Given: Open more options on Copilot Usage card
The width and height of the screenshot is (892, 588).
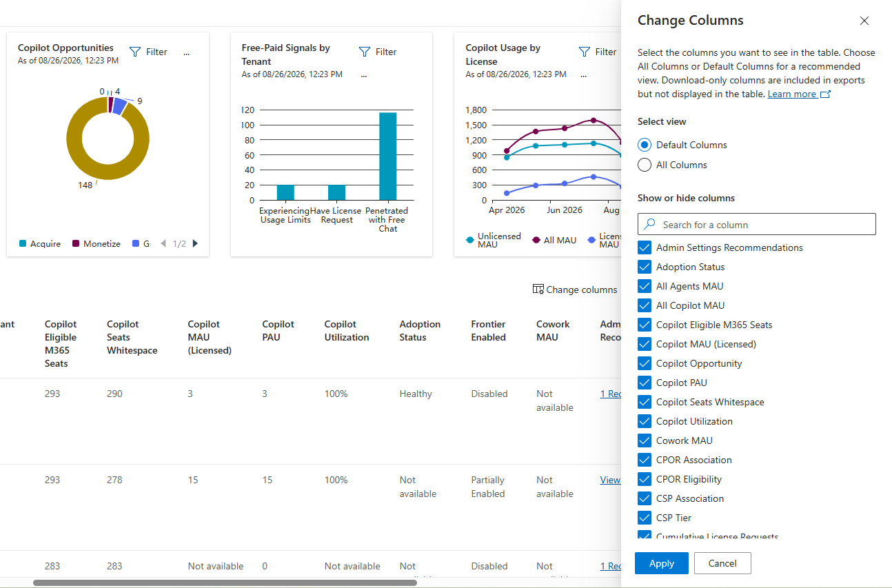Looking at the screenshot, I should tap(583, 74).
